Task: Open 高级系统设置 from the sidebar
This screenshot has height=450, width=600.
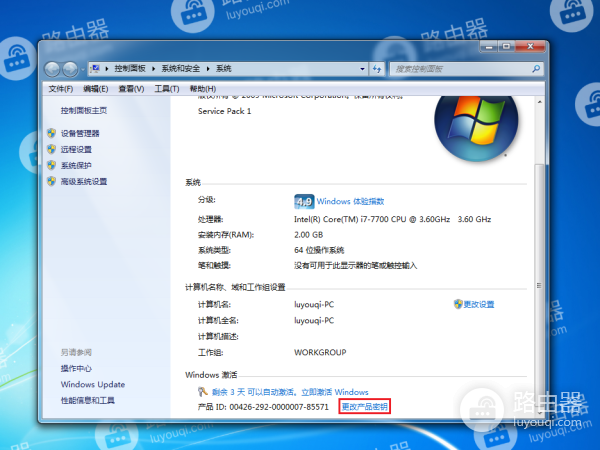Action: click(x=84, y=181)
